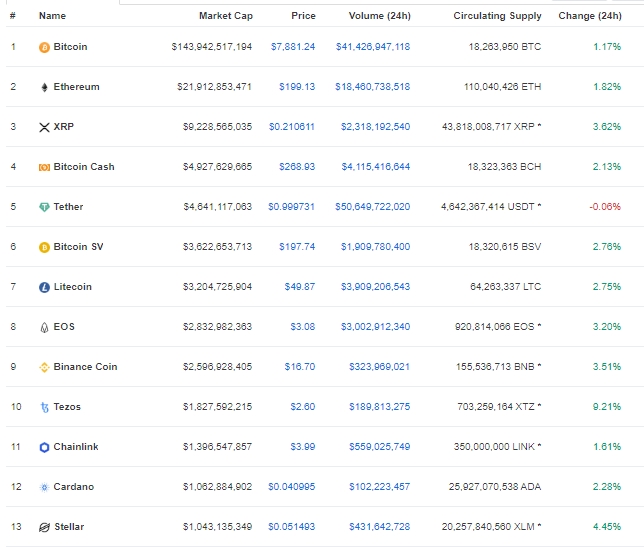Viewport: 644px width, 547px height.
Task: Click Chainlink volume $559,025,749
Action: [x=380, y=447]
